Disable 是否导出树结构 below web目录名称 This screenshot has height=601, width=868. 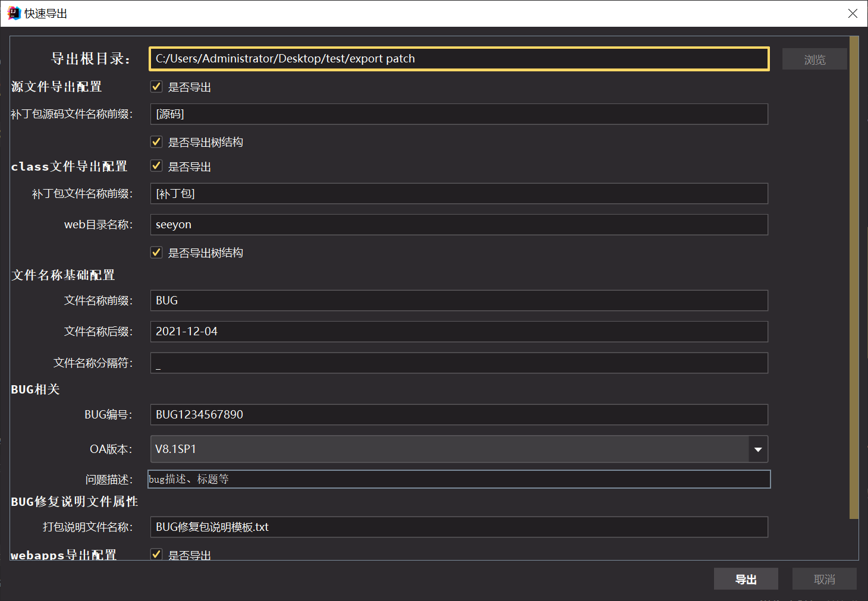[156, 253]
